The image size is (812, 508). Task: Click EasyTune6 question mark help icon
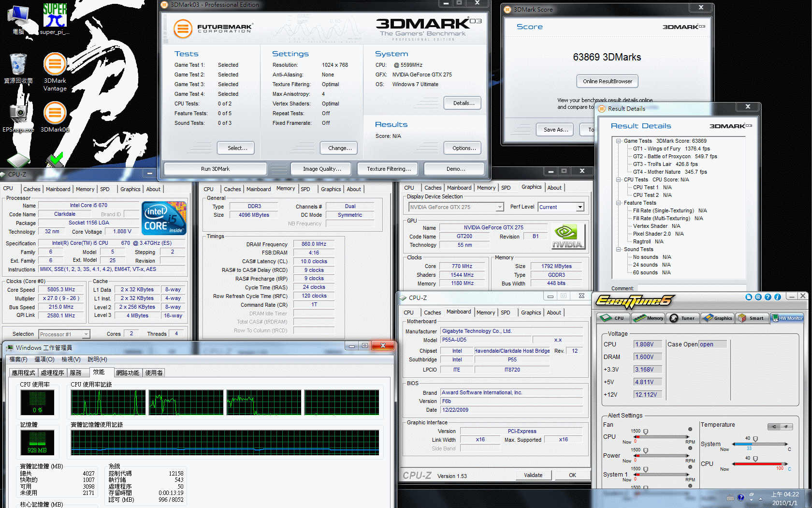[768, 297]
